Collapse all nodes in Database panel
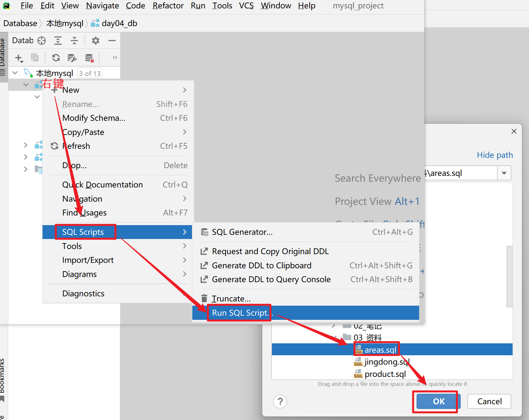Viewport: 529px width, 420px height. click(74, 41)
